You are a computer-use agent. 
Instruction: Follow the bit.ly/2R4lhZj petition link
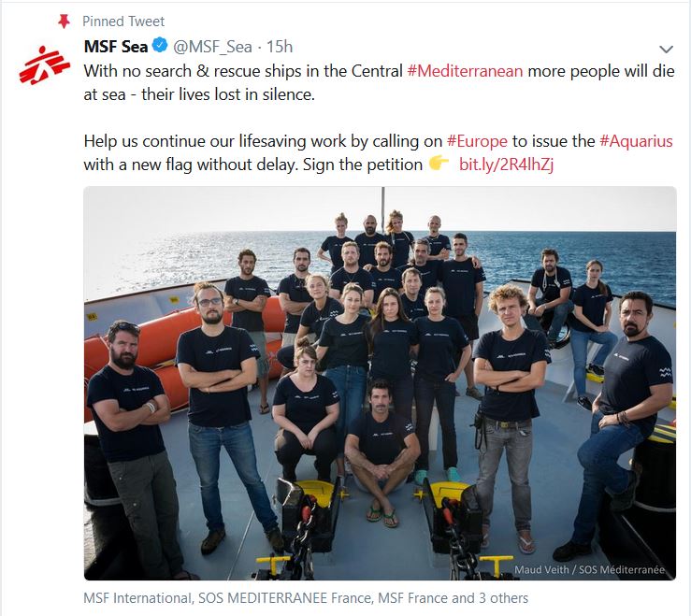[x=506, y=165]
